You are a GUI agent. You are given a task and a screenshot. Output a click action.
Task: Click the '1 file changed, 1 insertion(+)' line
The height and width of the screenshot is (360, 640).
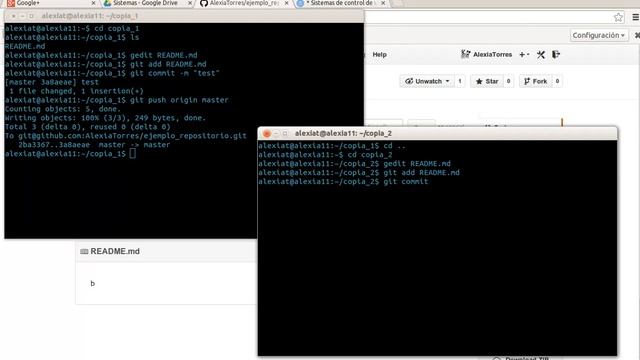click(76, 91)
